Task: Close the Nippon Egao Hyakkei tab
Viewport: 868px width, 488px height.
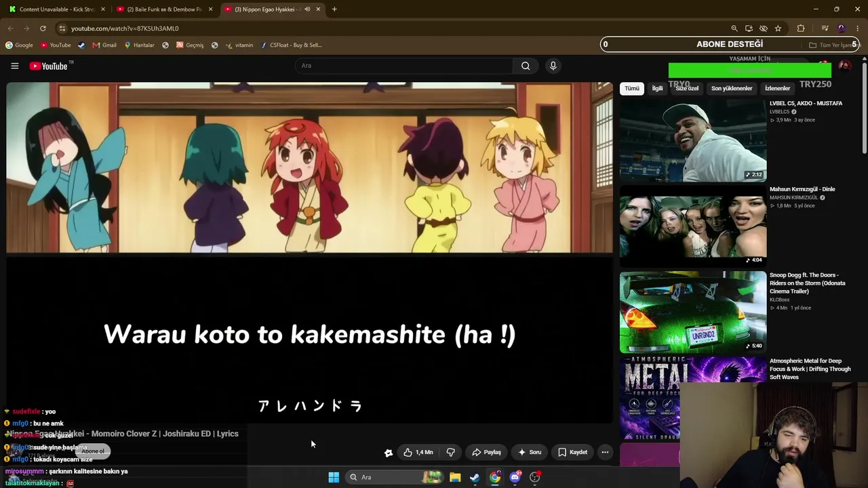Action: (x=318, y=9)
